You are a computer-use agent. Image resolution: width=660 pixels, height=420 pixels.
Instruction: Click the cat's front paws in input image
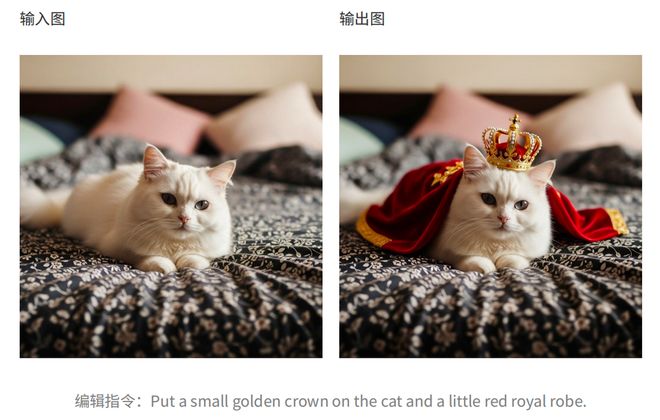point(175,263)
